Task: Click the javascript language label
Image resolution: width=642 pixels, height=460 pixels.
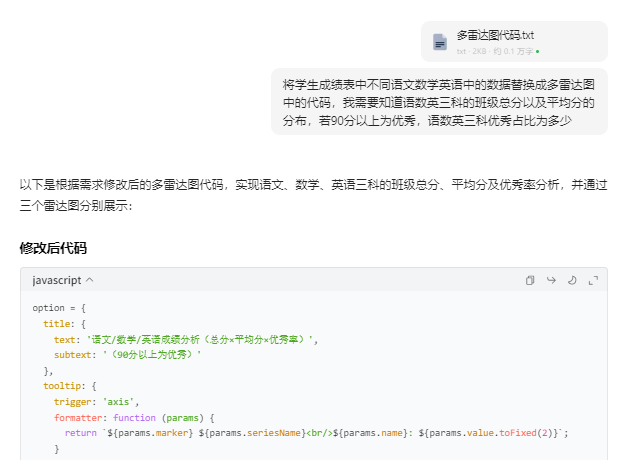Action: (x=57, y=280)
